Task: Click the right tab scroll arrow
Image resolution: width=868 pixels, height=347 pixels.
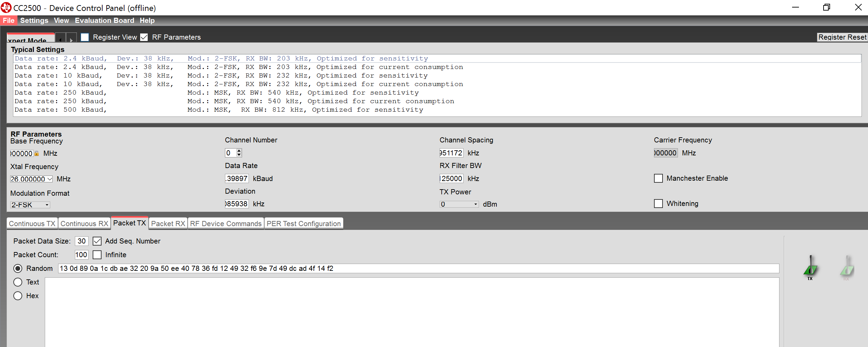Action: [71, 38]
